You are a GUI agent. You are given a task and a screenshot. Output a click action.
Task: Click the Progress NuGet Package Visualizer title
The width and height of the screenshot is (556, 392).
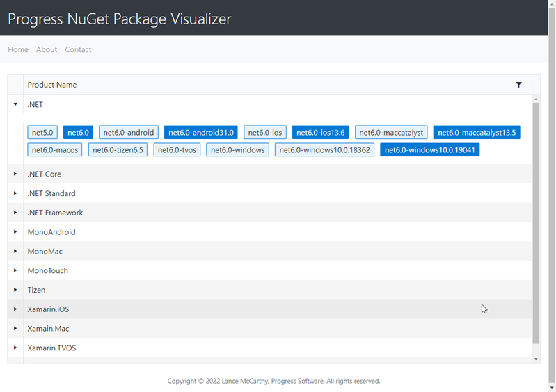(x=120, y=19)
